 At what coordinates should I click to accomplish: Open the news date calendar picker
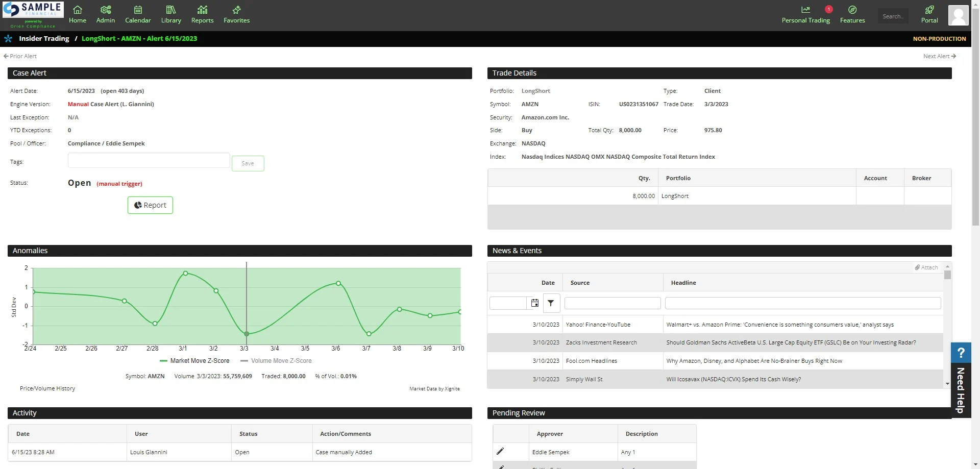click(x=534, y=303)
